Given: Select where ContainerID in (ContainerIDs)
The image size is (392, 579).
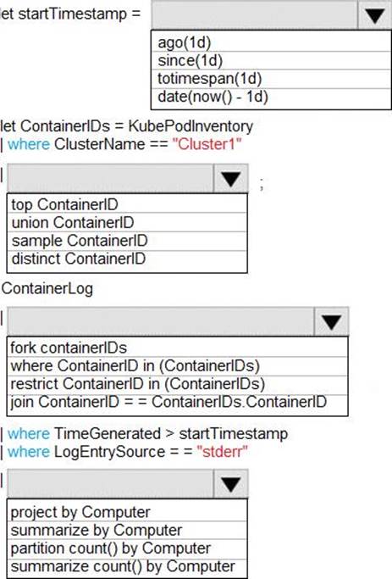Looking at the screenshot, I should [178, 366].
